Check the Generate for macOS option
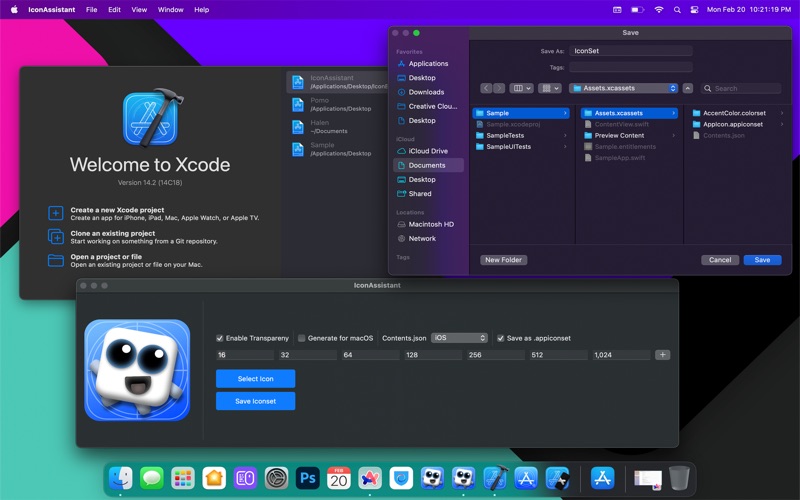 click(302, 338)
